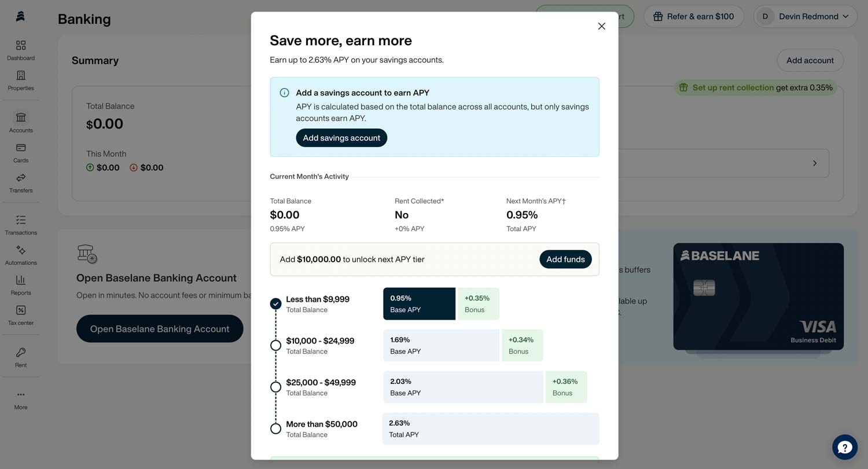Open Rent in the sidebar
Image resolution: width=868 pixels, height=469 pixels.
(x=21, y=358)
